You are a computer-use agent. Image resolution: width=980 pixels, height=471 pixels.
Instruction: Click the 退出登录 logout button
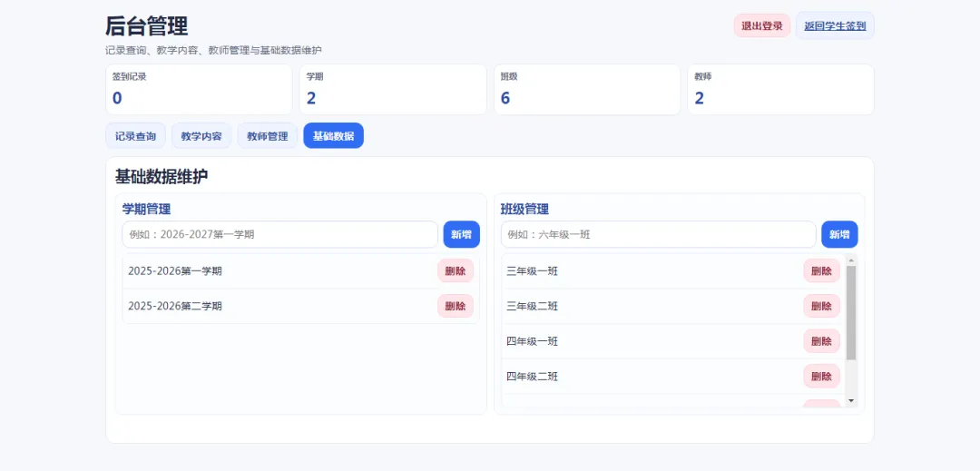(762, 25)
